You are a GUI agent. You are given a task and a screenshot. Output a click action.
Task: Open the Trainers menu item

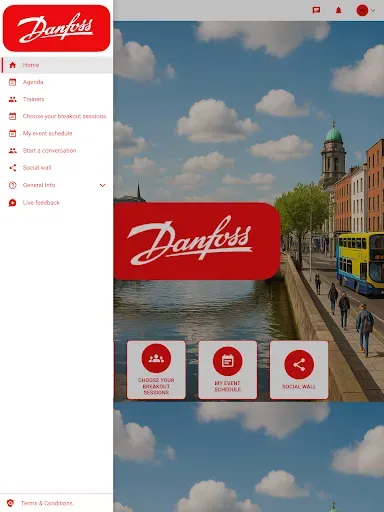click(x=57, y=99)
